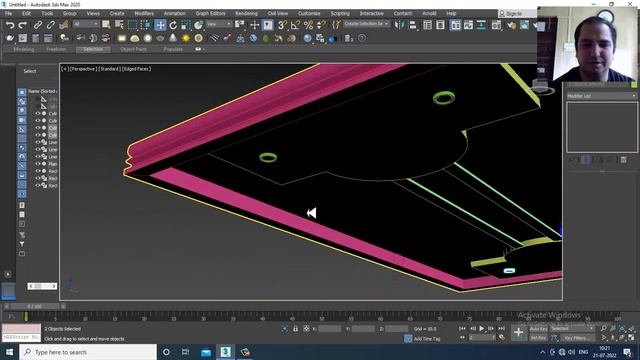This screenshot has height=360, width=640.
Task: Choose the Rectangular Selection Region icon
Action: tap(132, 25)
